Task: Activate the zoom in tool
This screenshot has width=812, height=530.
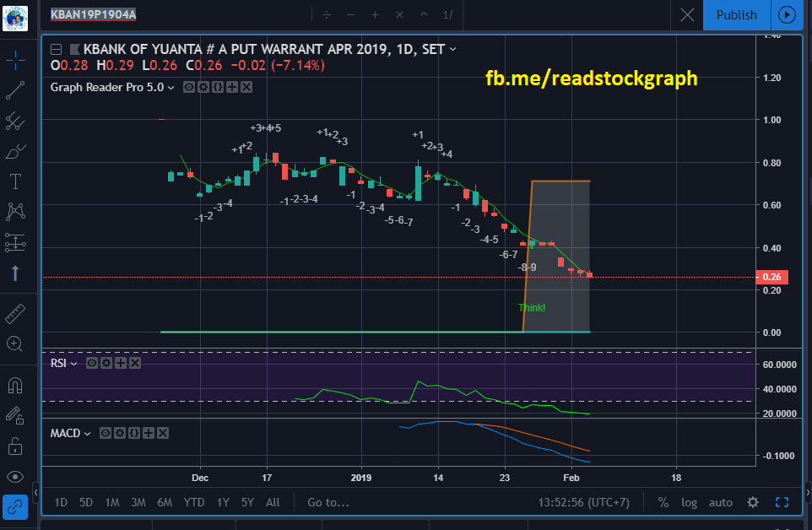Action: point(15,343)
